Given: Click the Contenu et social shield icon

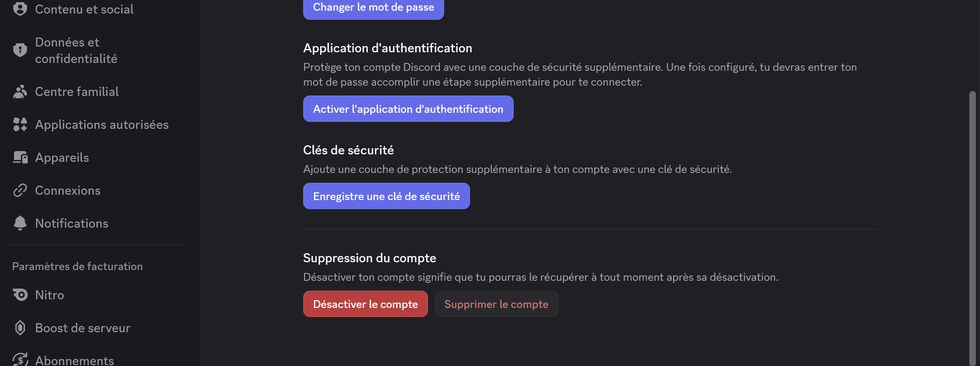Looking at the screenshot, I should (20, 9).
